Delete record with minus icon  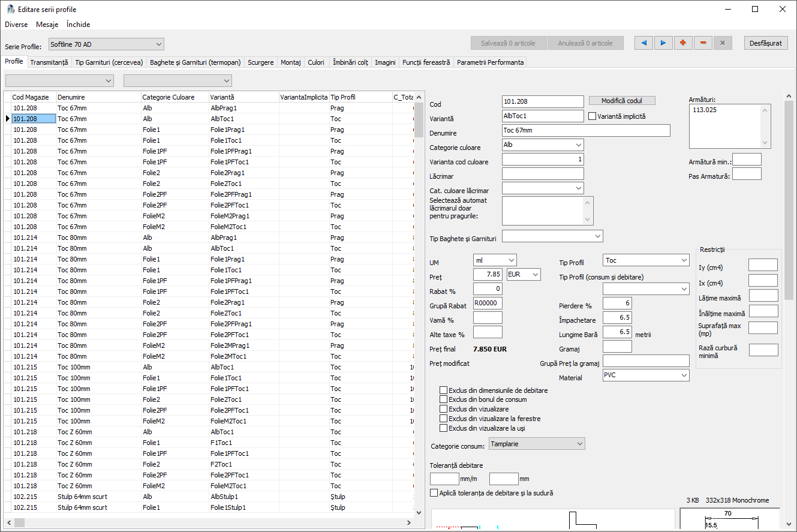coord(703,43)
